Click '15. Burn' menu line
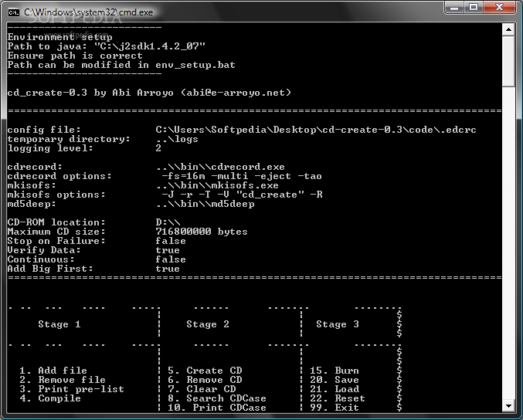 (335, 371)
